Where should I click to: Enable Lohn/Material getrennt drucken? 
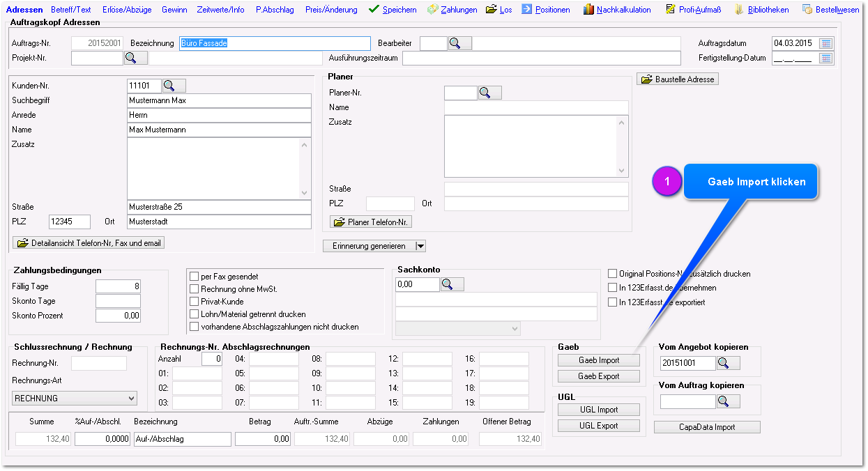click(195, 314)
